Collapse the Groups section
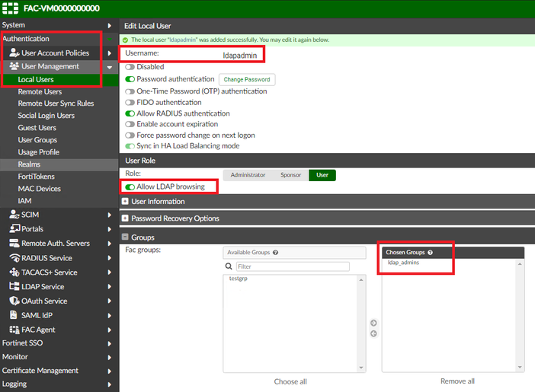Screen dimensions: 535x392 point(125,237)
